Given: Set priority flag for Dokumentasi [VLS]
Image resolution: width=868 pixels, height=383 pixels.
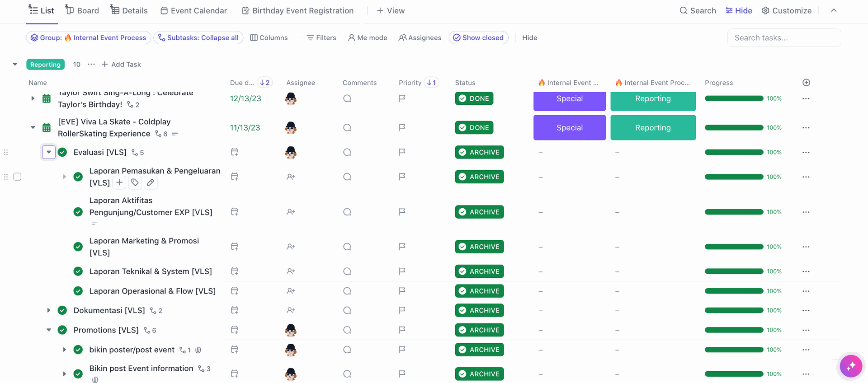Looking at the screenshot, I should click(x=402, y=310).
